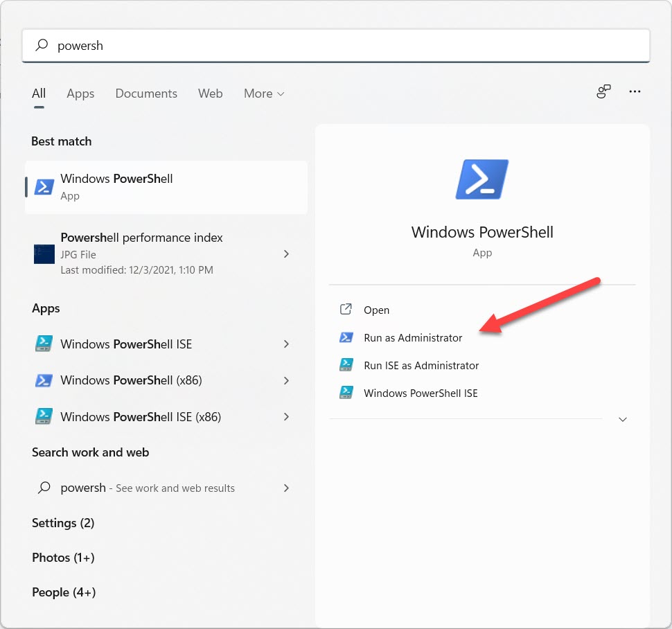Switch to the Web tab
672x629 pixels.
coord(211,94)
